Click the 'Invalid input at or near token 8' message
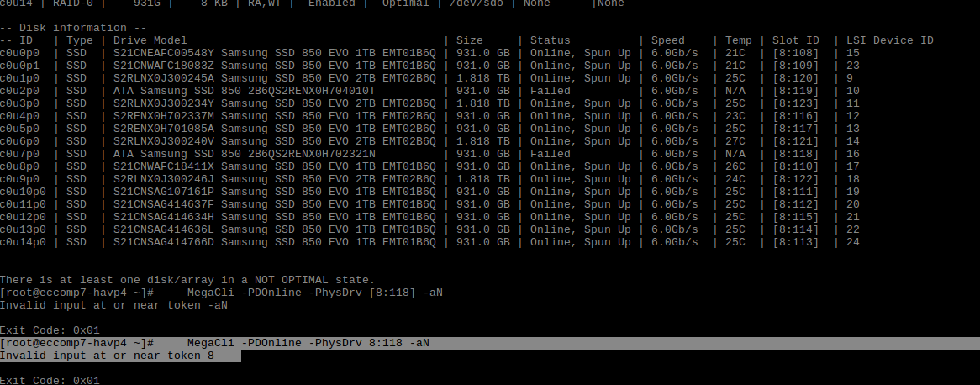Viewport: 980px width, 385px height. point(108,356)
